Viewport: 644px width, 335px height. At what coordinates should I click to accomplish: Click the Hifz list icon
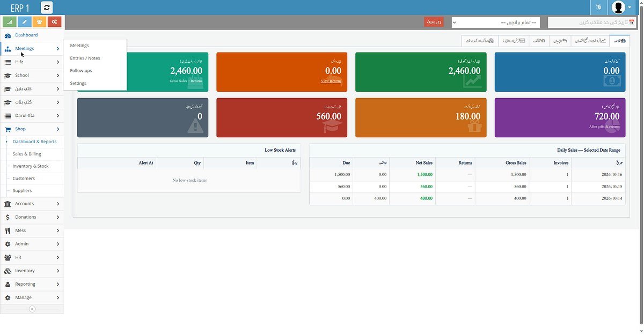click(x=8, y=62)
